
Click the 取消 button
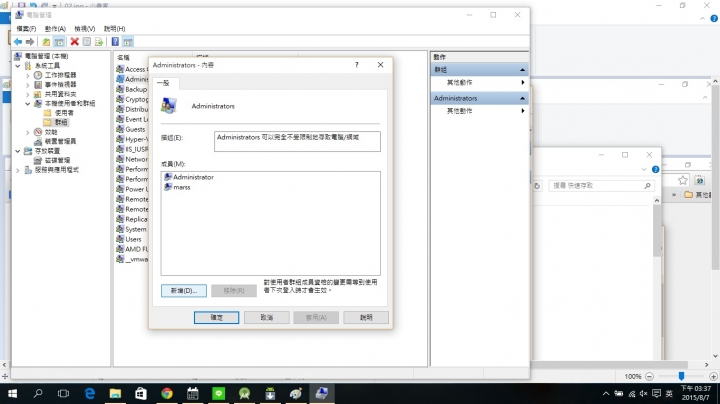click(x=267, y=317)
